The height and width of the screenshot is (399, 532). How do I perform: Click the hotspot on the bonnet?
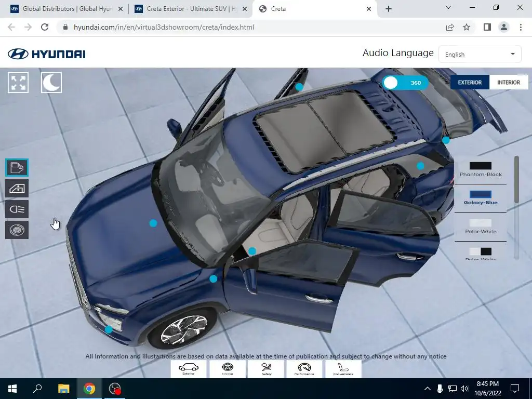click(x=153, y=223)
